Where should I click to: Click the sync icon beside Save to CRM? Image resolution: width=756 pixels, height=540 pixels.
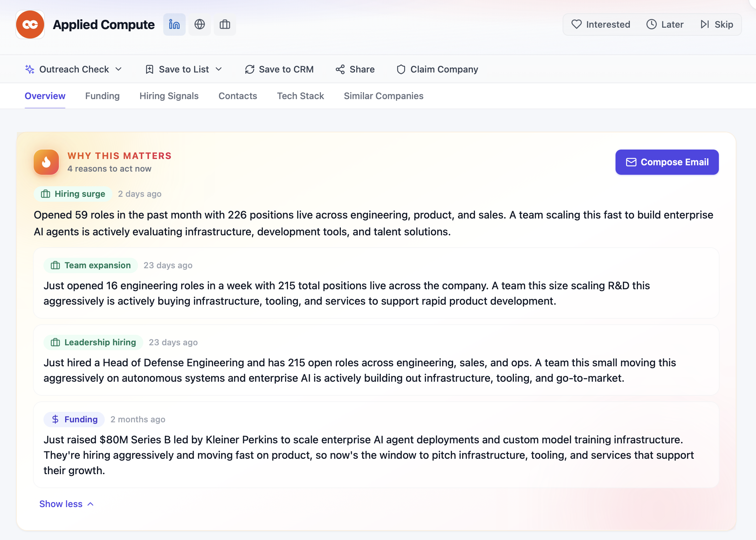(250, 69)
